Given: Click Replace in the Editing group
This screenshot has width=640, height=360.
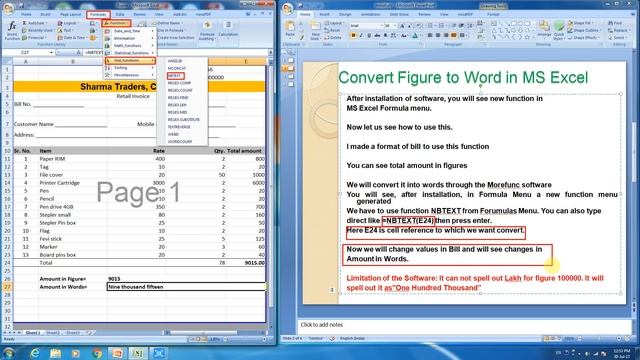Looking at the screenshot, I should coord(619,31).
